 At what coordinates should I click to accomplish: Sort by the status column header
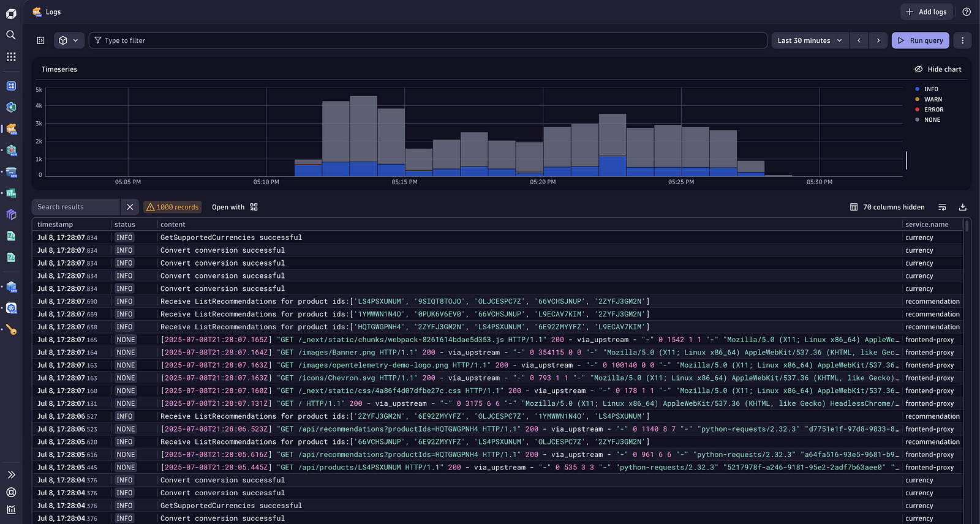(125, 225)
